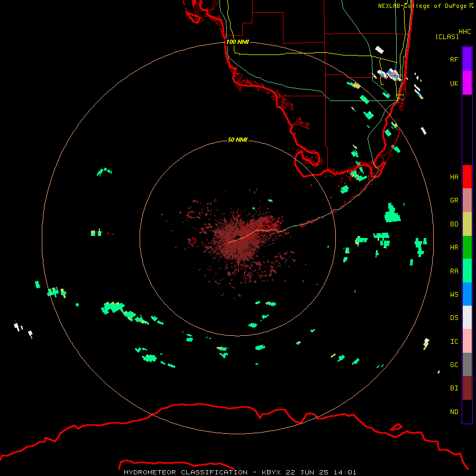The height and width of the screenshot is (476, 476).
Task: Click the HR dark green legend swatch
Action: tap(467, 248)
